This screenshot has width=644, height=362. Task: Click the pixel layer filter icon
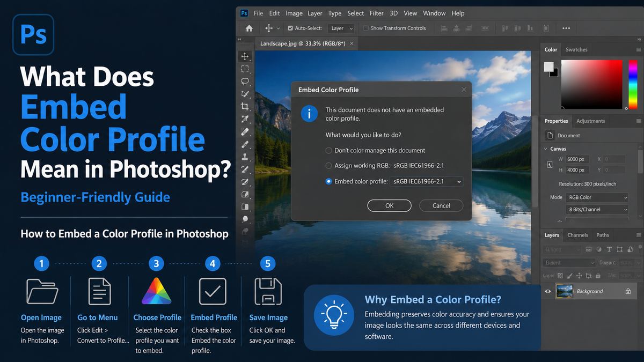[588, 249]
